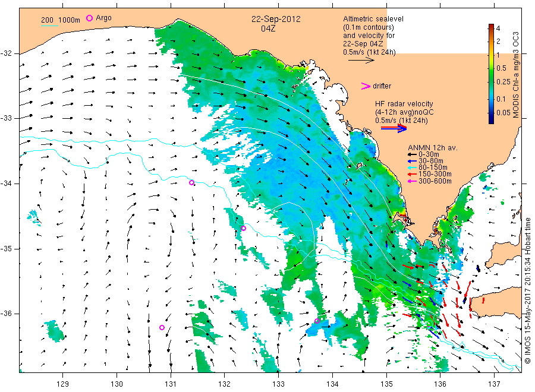Click the date label 22-Sep-2012
Viewport: 535px width, 392px height.
coord(276,19)
